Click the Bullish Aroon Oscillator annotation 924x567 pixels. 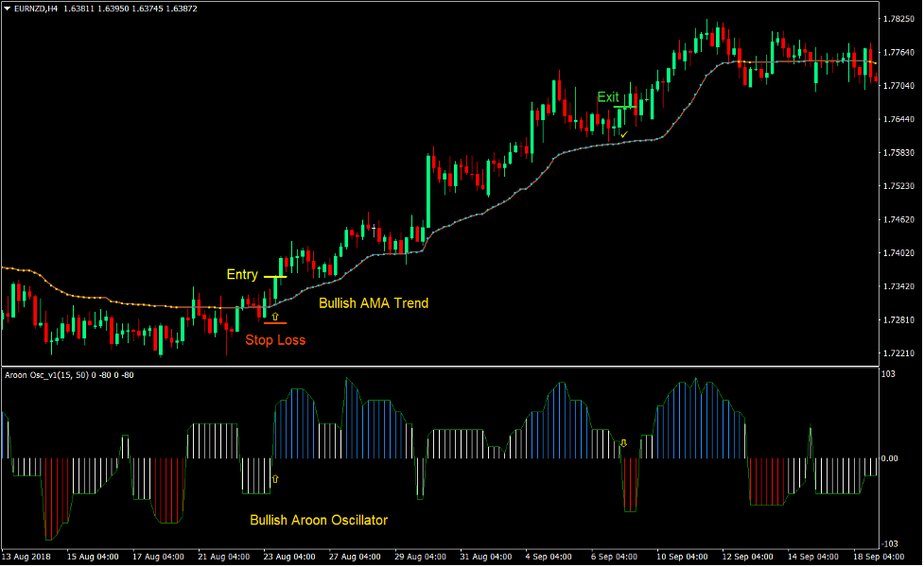point(319,521)
